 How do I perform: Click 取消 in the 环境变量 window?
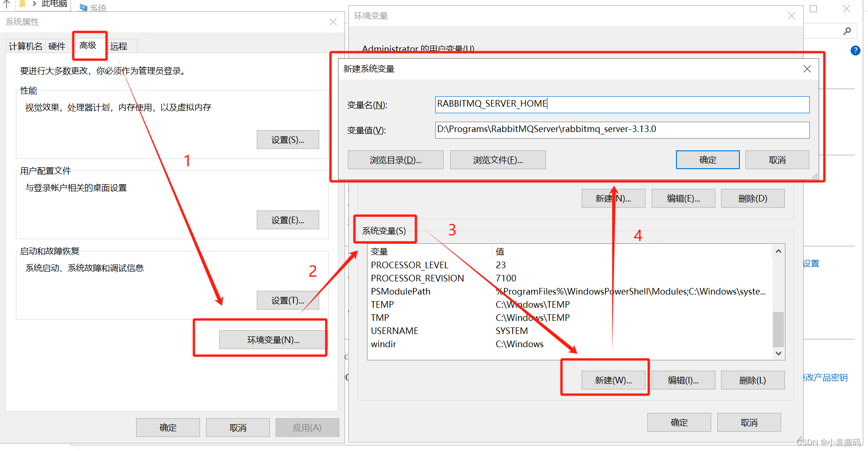pyautogui.click(x=749, y=422)
